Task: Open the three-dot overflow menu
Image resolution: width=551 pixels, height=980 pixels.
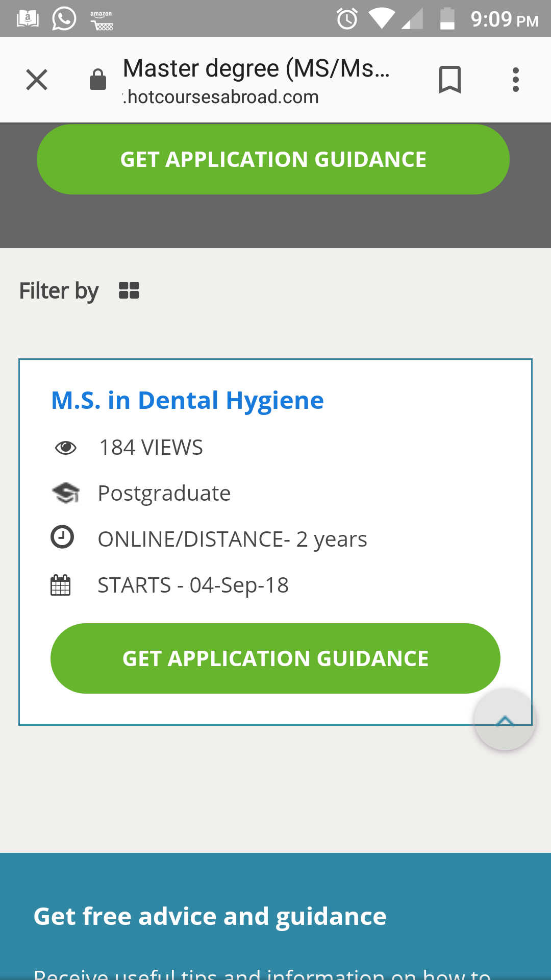Action: coord(516,80)
